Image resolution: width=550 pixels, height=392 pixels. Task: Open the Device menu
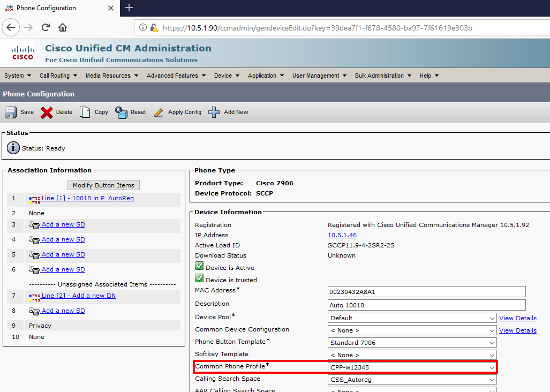coord(227,76)
